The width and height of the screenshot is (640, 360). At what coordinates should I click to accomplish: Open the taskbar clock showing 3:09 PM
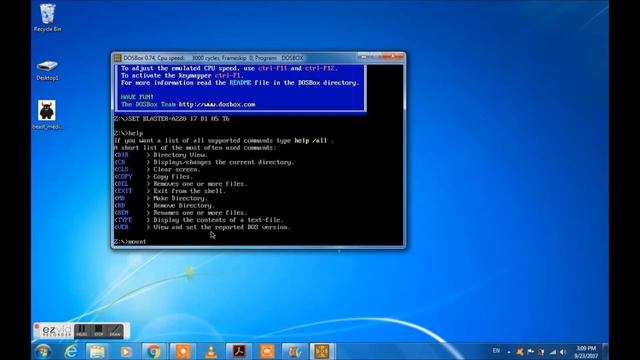coord(586,352)
